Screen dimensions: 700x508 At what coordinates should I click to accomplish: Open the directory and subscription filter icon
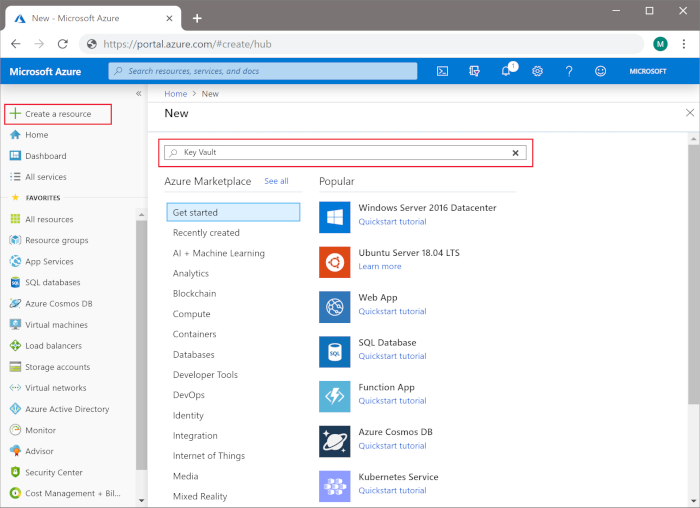click(x=475, y=71)
